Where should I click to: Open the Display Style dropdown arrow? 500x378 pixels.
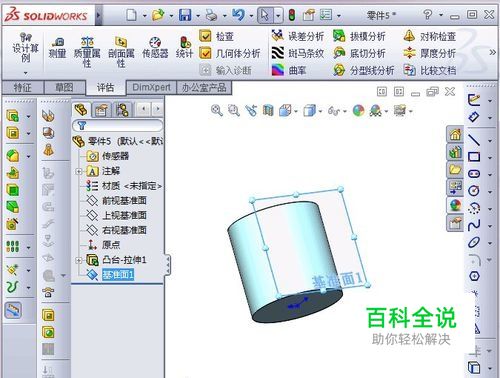[x=320, y=111]
